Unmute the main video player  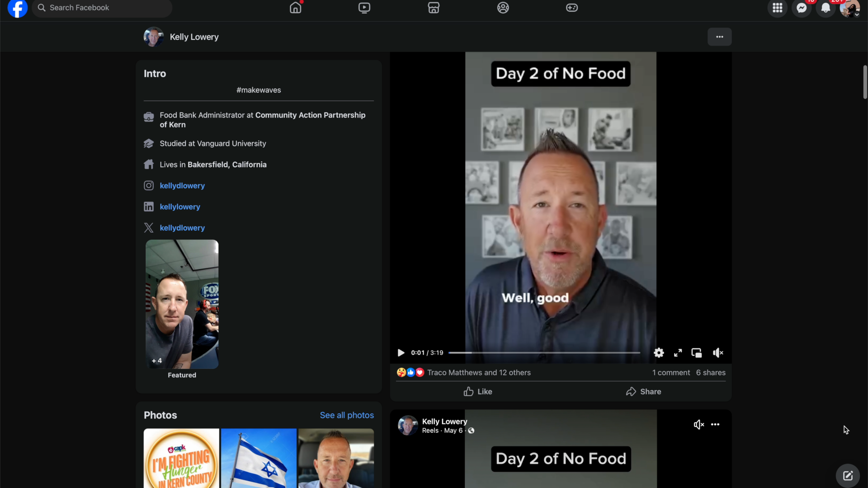pyautogui.click(x=718, y=353)
